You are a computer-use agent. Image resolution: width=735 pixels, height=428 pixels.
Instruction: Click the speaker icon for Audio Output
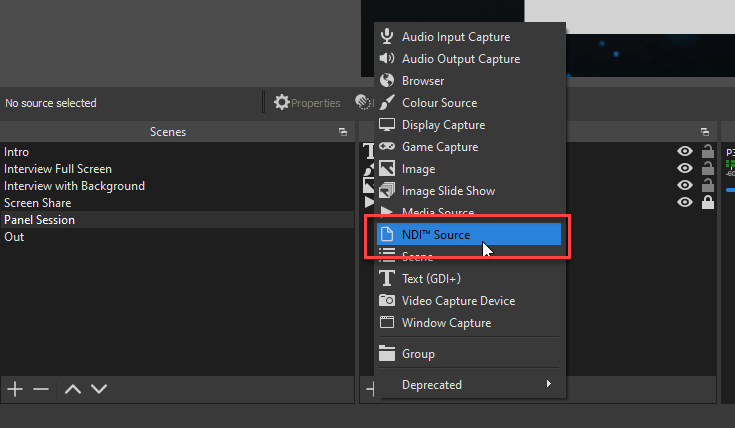click(x=387, y=58)
